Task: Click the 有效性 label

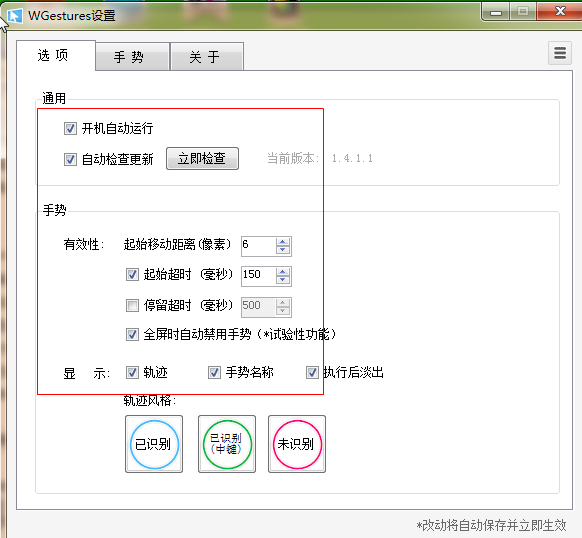Action: click(84, 245)
